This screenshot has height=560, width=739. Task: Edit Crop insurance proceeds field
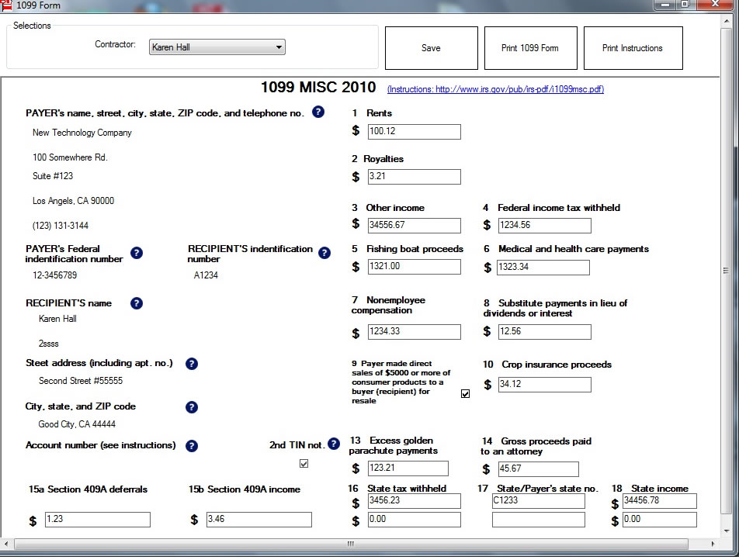[x=545, y=385]
